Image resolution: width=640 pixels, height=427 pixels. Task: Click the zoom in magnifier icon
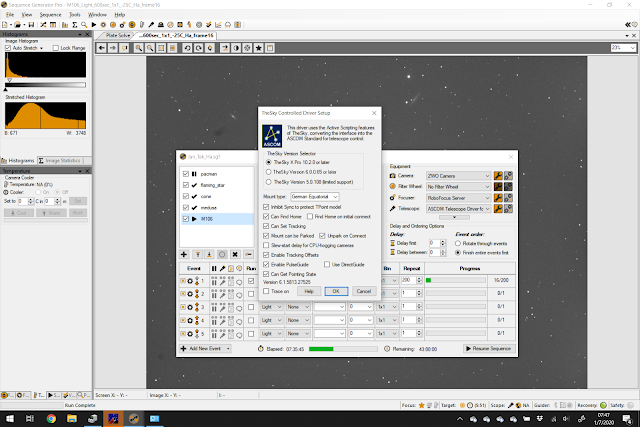click(x=139, y=48)
